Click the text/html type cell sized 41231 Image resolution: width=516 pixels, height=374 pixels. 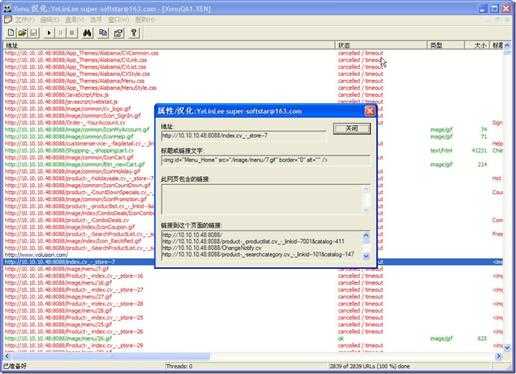[441, 151]
